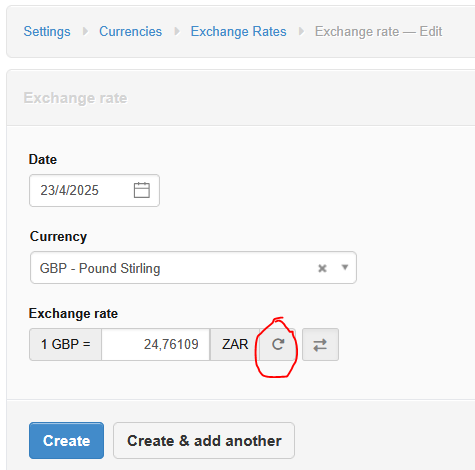The width and height of the screenshot is (475, 470).
Task: Go to Settings breadcrumb
Action: (x=47, y=31)
